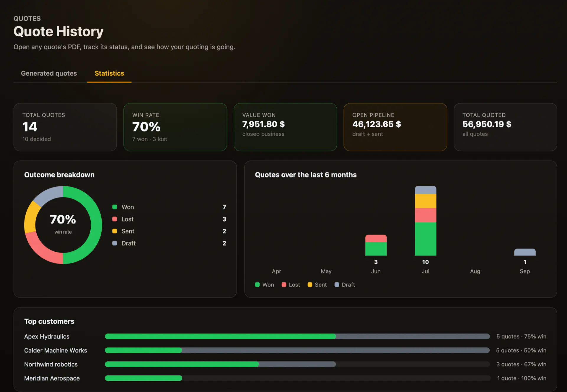Viewport: 567px width, 392px height.
Task: Click the '3 quotes · 67% win' text
Action: (x=521, y=364)
